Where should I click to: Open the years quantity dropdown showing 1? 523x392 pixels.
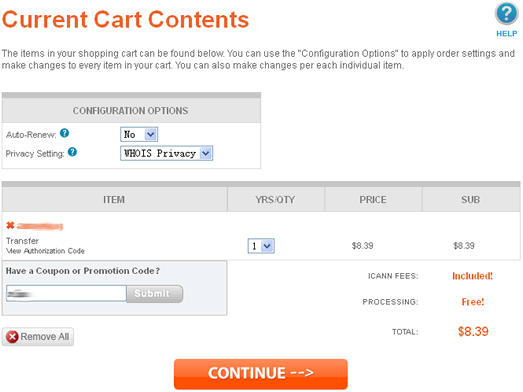coord(261,246)
